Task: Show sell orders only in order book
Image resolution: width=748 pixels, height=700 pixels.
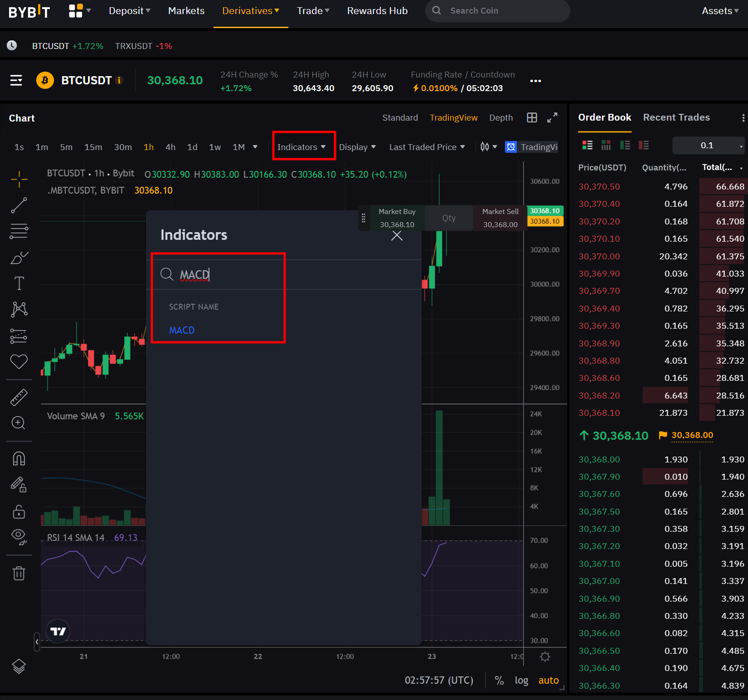Action: point(644,145)
